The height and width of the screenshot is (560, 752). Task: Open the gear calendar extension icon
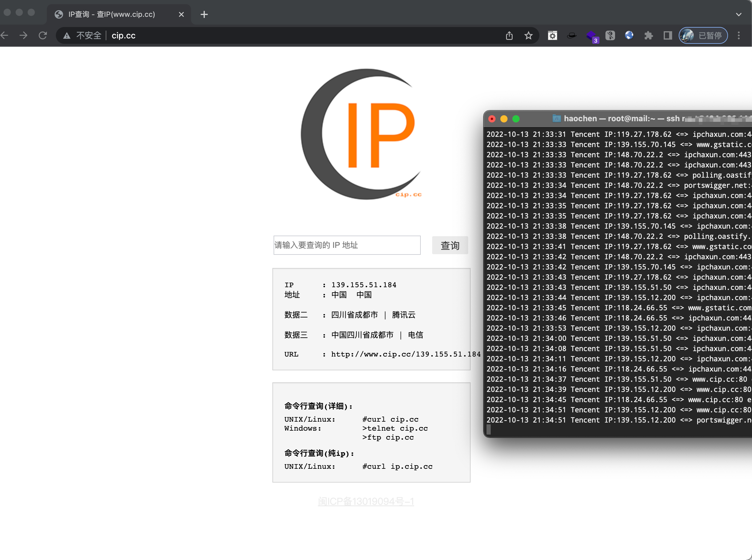click(553, 36)
